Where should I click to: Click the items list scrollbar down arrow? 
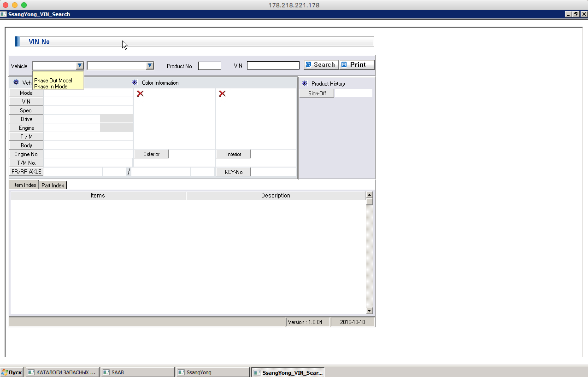(369, 311)
